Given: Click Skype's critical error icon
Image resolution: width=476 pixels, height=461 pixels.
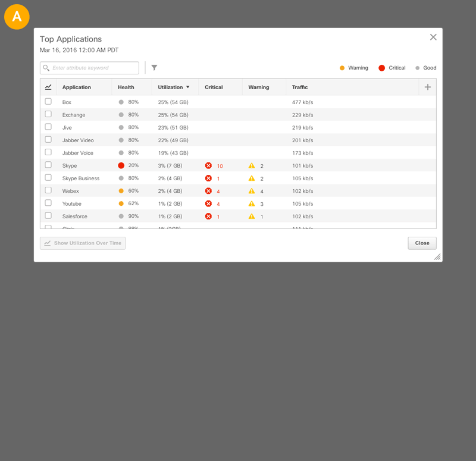Looking at the screenshot, I should pos(208,166).
